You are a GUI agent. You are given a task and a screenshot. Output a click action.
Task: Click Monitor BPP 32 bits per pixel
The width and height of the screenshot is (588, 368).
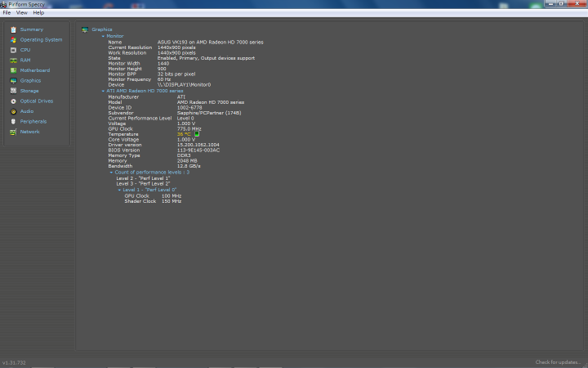click(x=176, y=74)
